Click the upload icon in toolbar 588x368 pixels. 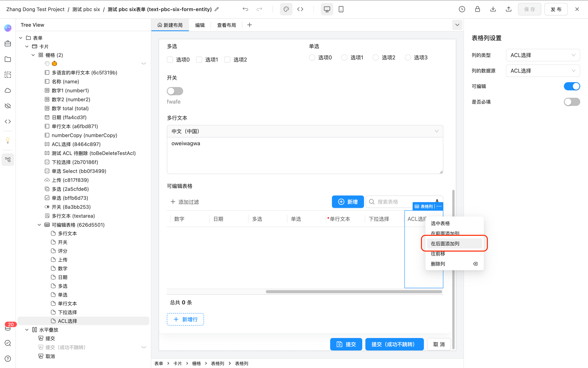point(508,9)
